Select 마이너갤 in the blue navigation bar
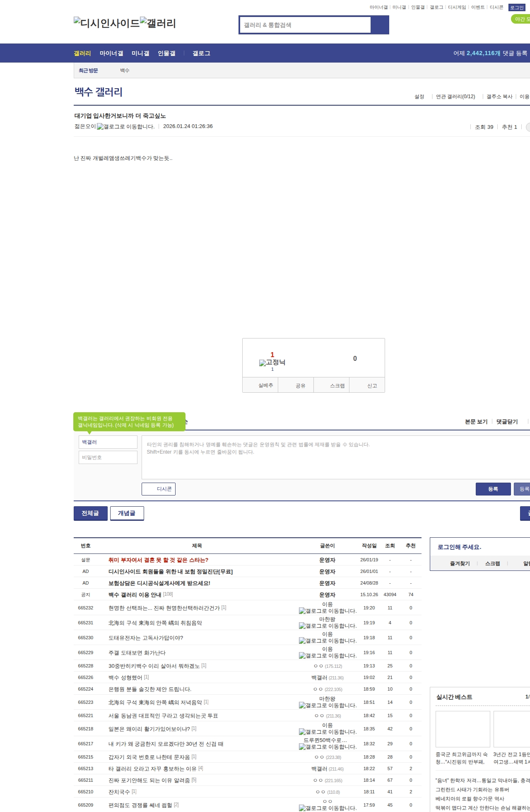This screenshot has height=812, width=530. click(111, 53)
